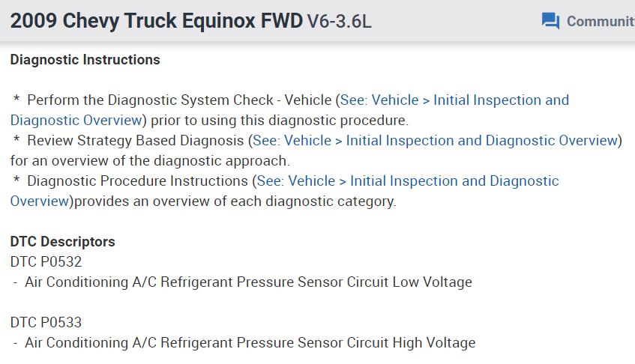Screen dimensions: 635x364
Task: Click the 'Diagnostic Procedure Instructions' bullet text
Action: pyautogui.click(x=138, y=181)
